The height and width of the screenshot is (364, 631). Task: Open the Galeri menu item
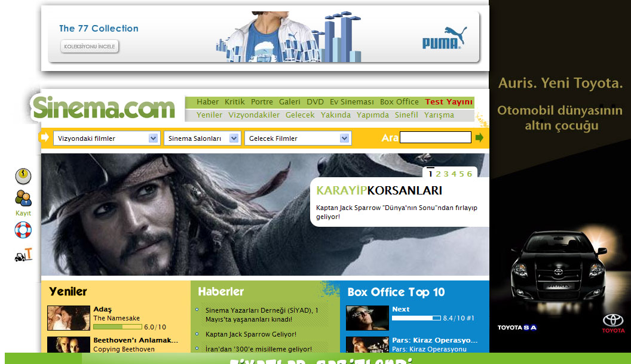[x=290, y=102]
